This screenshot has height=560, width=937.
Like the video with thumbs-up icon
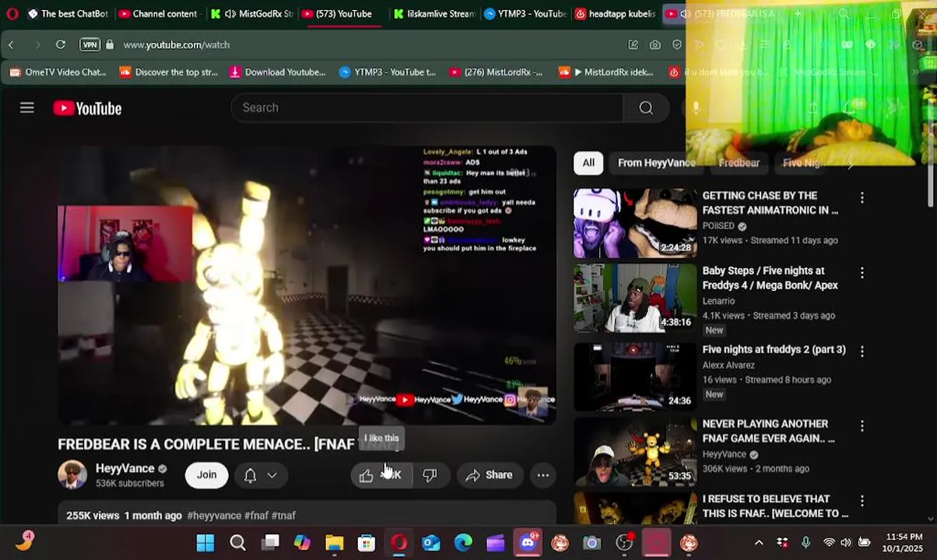(x=367, y=475)
